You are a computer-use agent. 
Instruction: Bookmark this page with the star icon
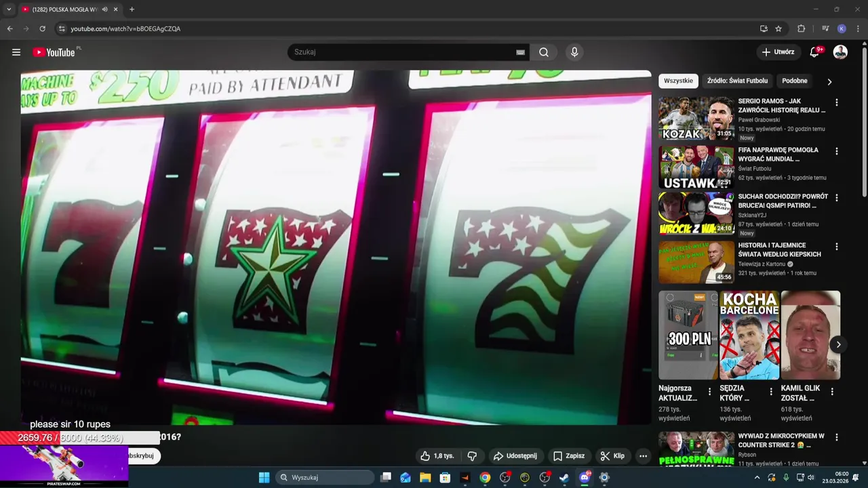coord(778,28)
